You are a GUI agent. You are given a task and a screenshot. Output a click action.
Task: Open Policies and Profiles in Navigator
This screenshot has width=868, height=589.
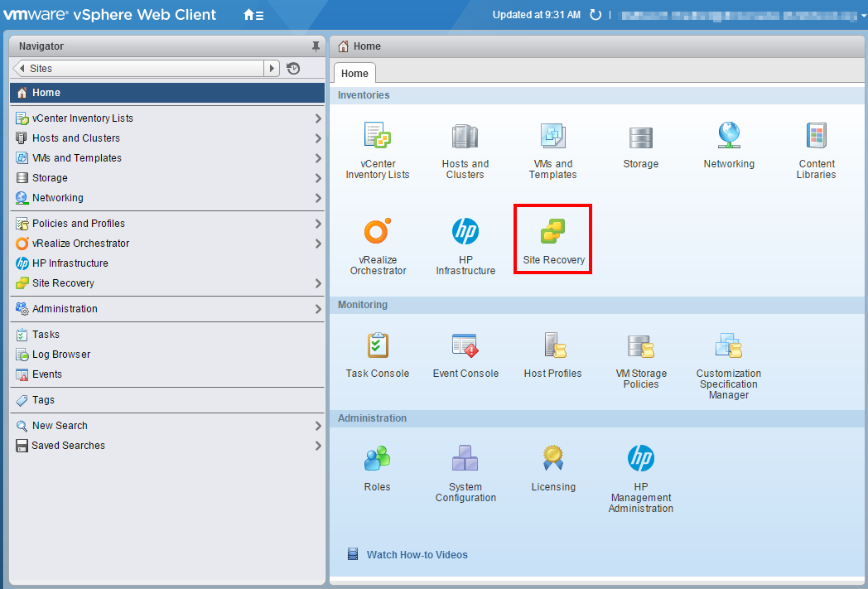pos(167,224)
